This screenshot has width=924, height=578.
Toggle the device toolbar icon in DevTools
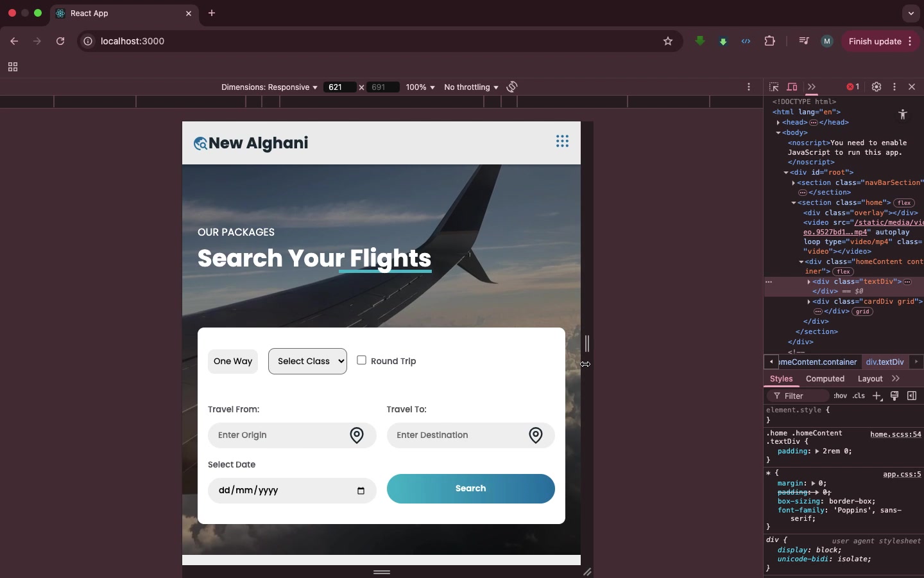pyautogui.click(x=793, y=87)
